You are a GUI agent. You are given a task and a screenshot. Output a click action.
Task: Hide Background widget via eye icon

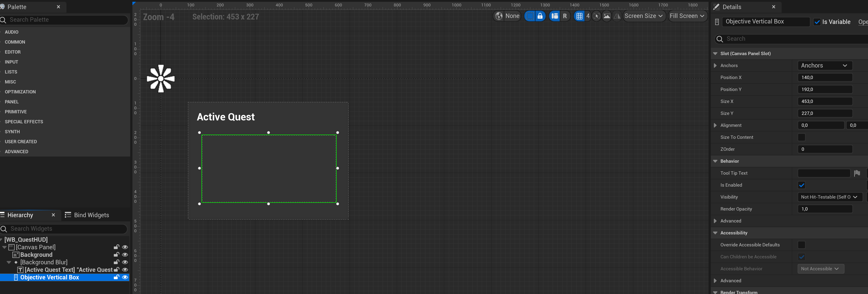(125, 255)
